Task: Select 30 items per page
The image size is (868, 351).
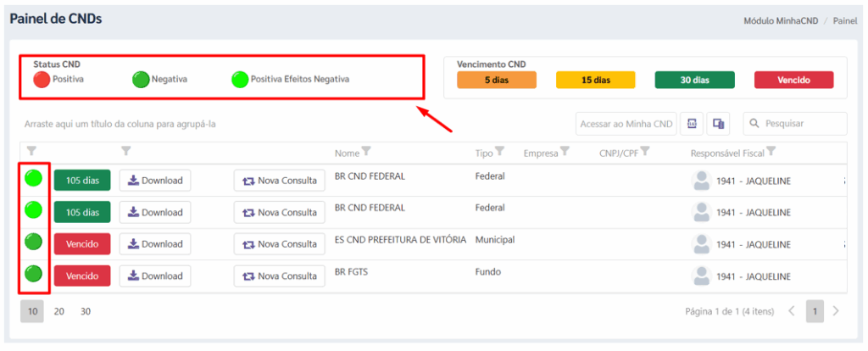Action: point(86,312)
